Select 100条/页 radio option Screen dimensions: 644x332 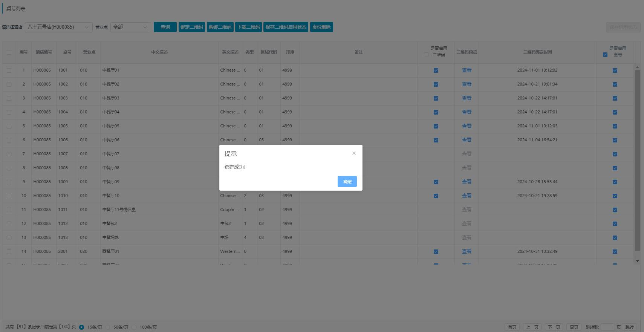134,327
